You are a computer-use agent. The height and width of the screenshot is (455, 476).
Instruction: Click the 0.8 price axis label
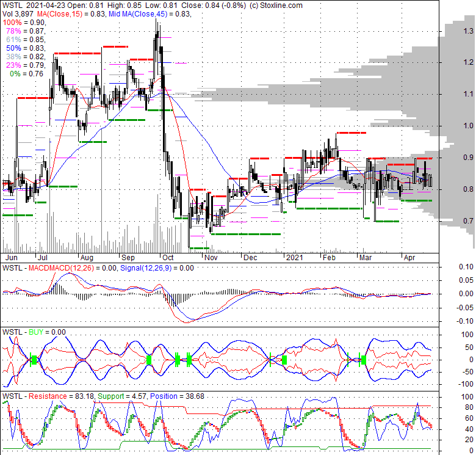coord(468,189)
